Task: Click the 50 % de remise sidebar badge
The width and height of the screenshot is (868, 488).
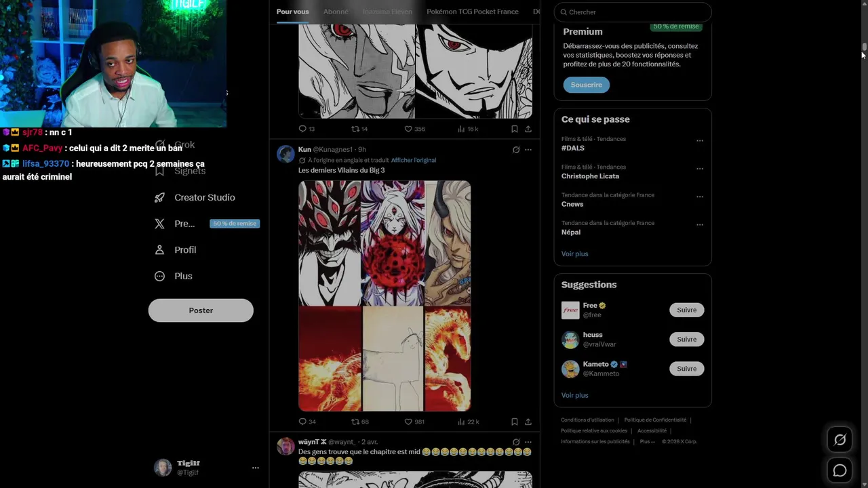Action: tap(235, 224)
